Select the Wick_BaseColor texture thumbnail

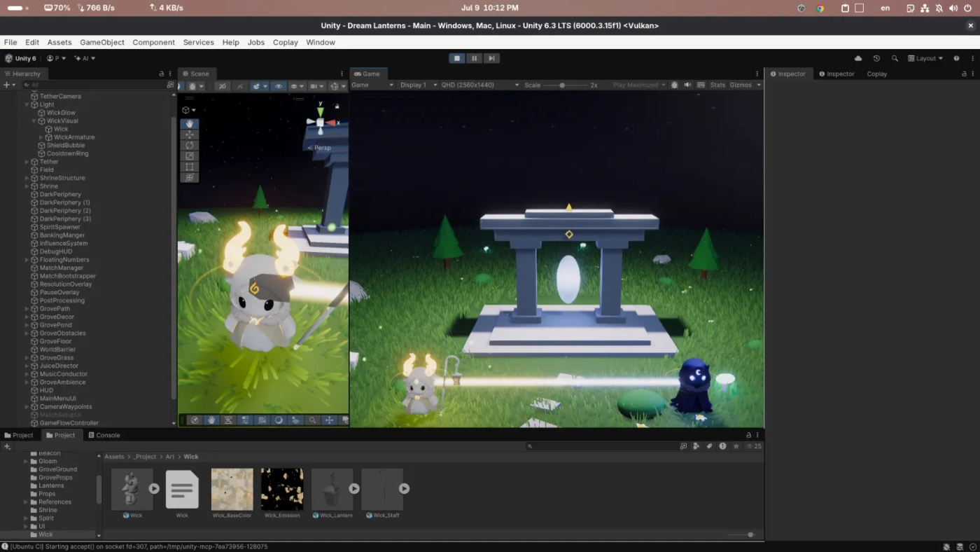[232, 489]
